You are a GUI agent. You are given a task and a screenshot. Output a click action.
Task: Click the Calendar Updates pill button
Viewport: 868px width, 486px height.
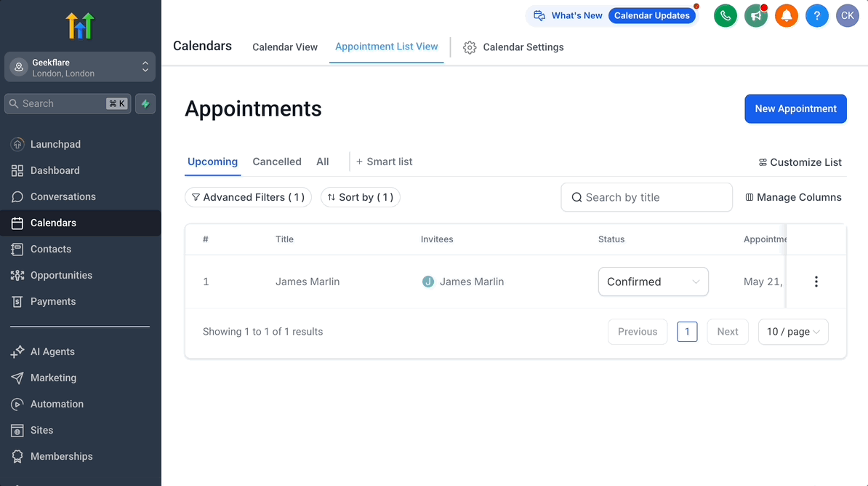pyautogui.click(x=652, y=15)
